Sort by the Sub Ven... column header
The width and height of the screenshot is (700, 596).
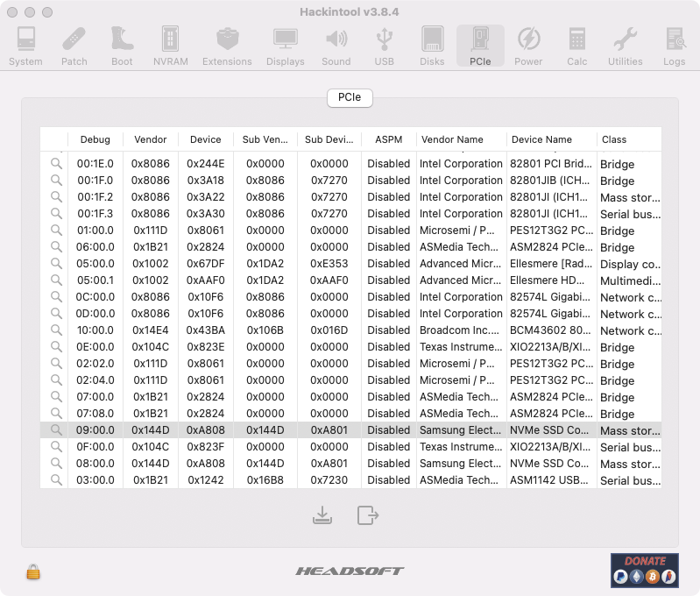265,139
